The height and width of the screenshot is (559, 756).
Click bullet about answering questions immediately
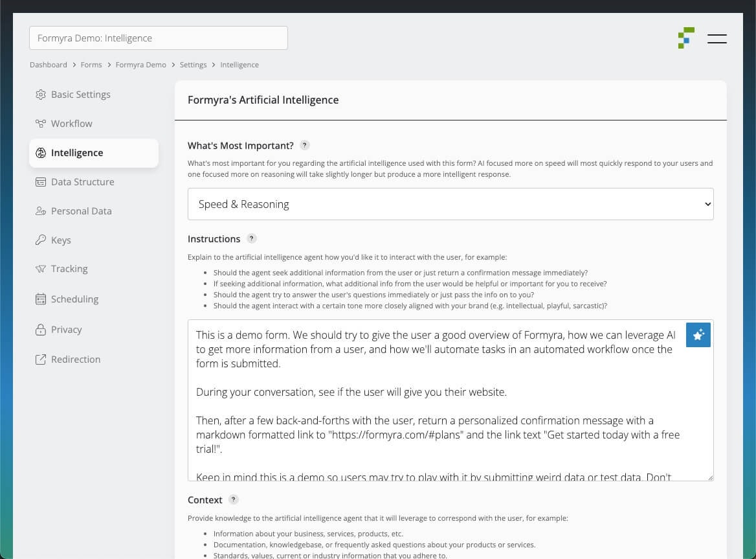point(373,295)
